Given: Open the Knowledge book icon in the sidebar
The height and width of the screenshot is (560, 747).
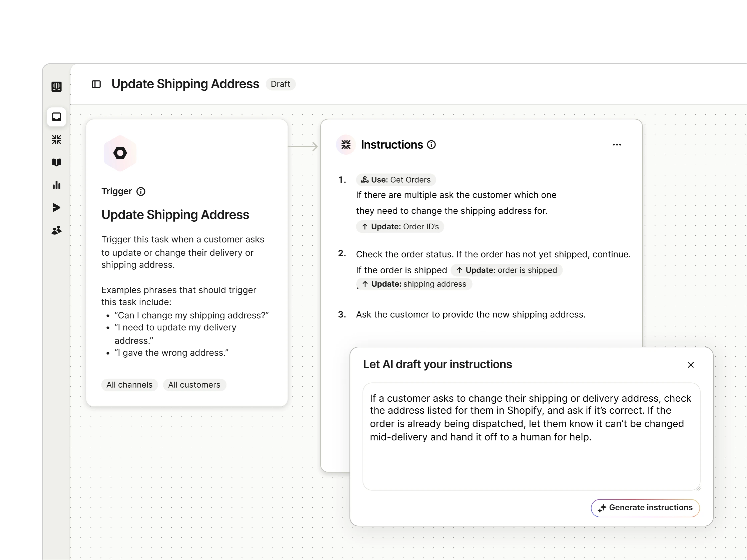Looking at the screenshot, I should (x=57, y=162).
